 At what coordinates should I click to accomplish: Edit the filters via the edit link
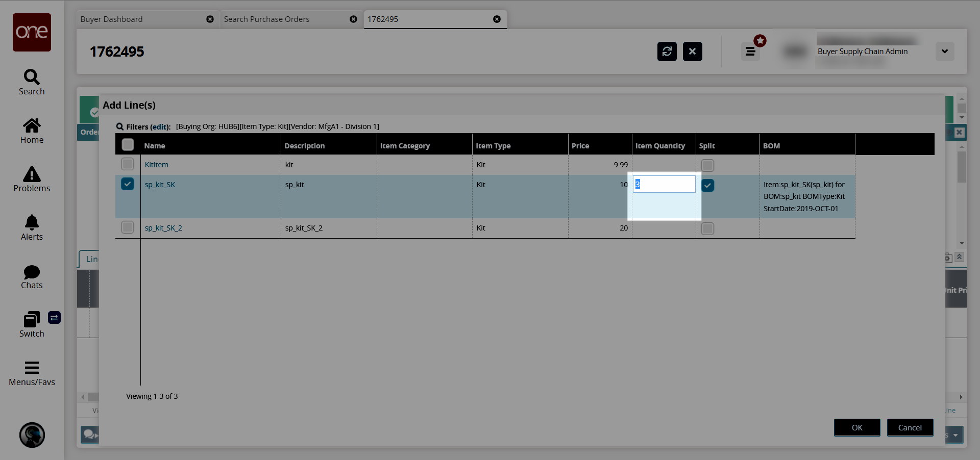click(x=160, y=126)
